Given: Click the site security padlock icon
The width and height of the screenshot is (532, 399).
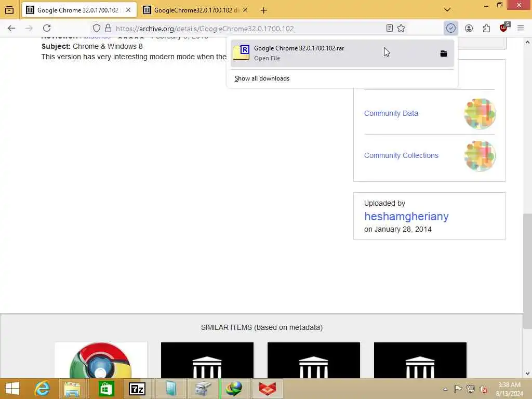Looking at the screenshot, I should 108,28.
